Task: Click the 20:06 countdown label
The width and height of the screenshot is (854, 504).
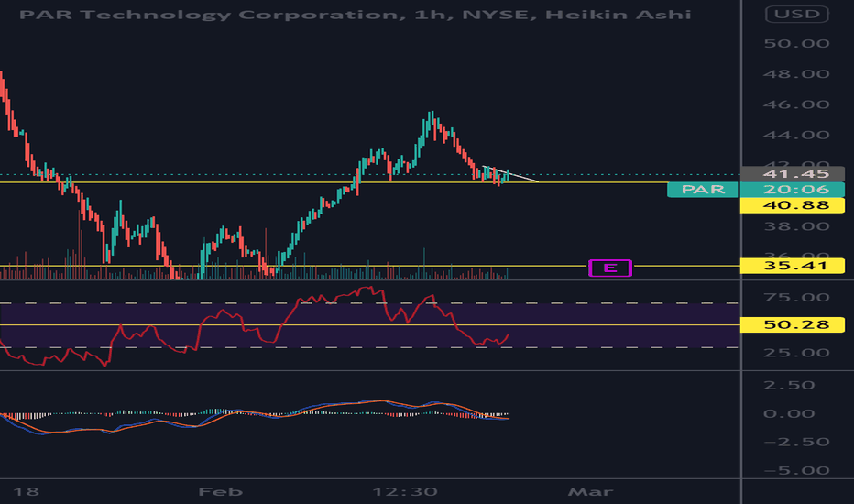Action: click(x=793, y=189)
